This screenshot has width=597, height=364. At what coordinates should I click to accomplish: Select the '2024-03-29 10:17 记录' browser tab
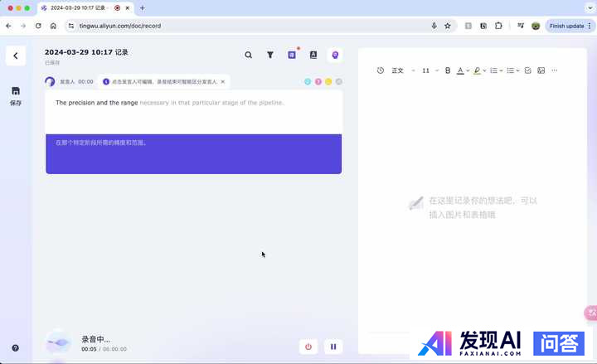pyautogui.click(x=85, y=8)
